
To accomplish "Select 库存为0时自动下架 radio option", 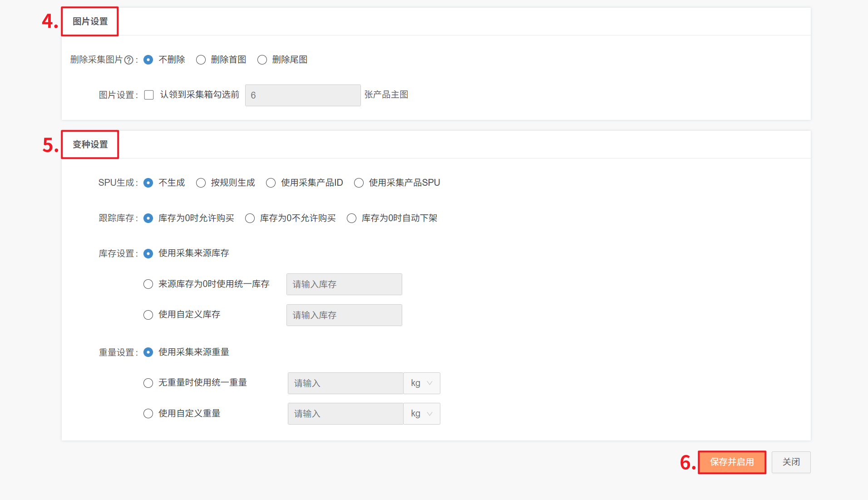I will click(351, 218).
